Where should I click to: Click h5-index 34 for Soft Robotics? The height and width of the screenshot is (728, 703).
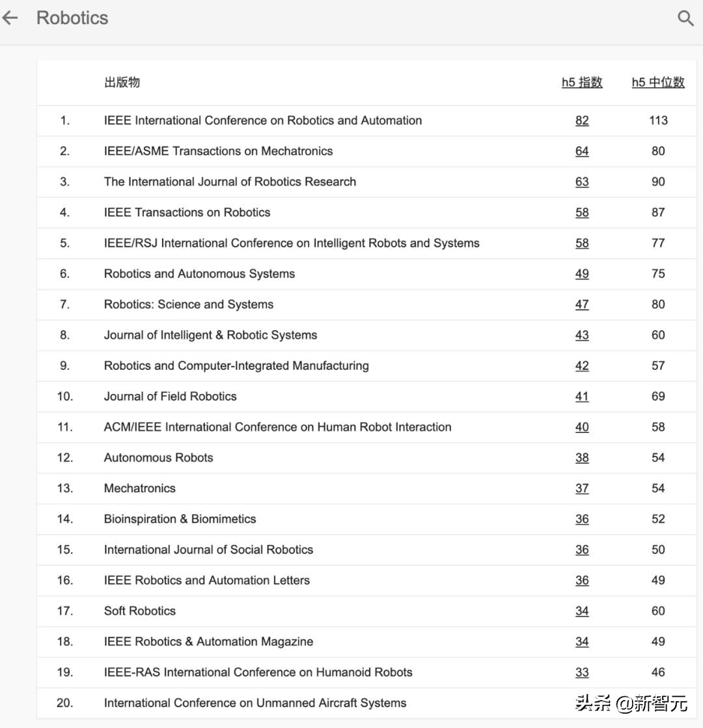[582, 611]
